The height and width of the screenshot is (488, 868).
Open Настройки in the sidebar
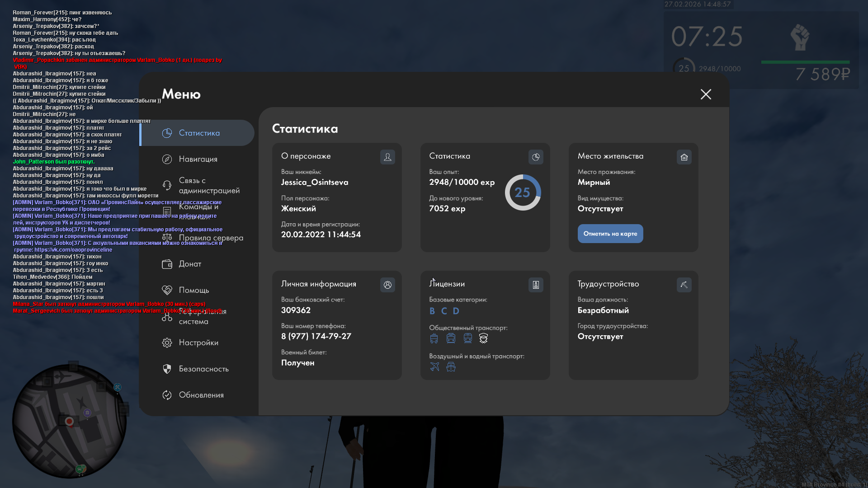[198, 343]
